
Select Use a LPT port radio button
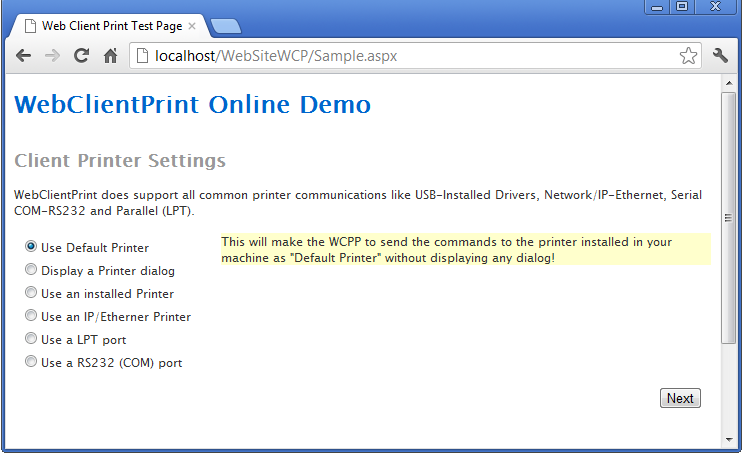pyautogui.click(x=31, y=338)
